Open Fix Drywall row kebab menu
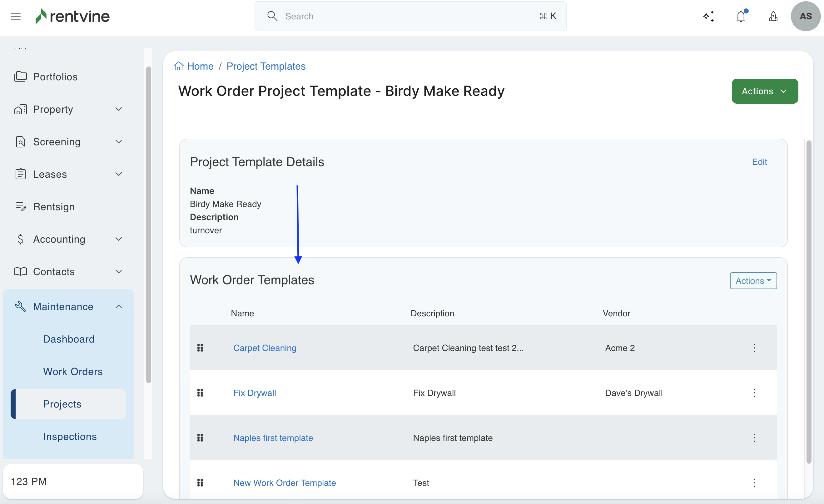 tap(754, 393)
